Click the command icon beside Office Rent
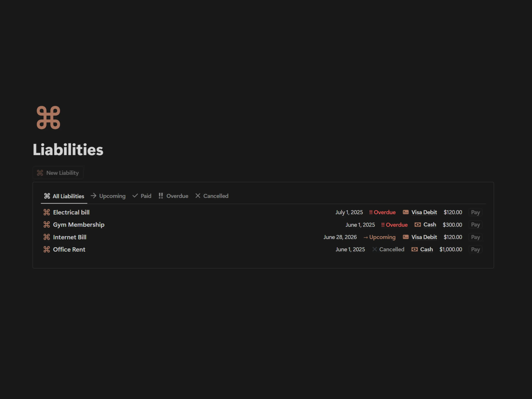 [x=47, y=249]
